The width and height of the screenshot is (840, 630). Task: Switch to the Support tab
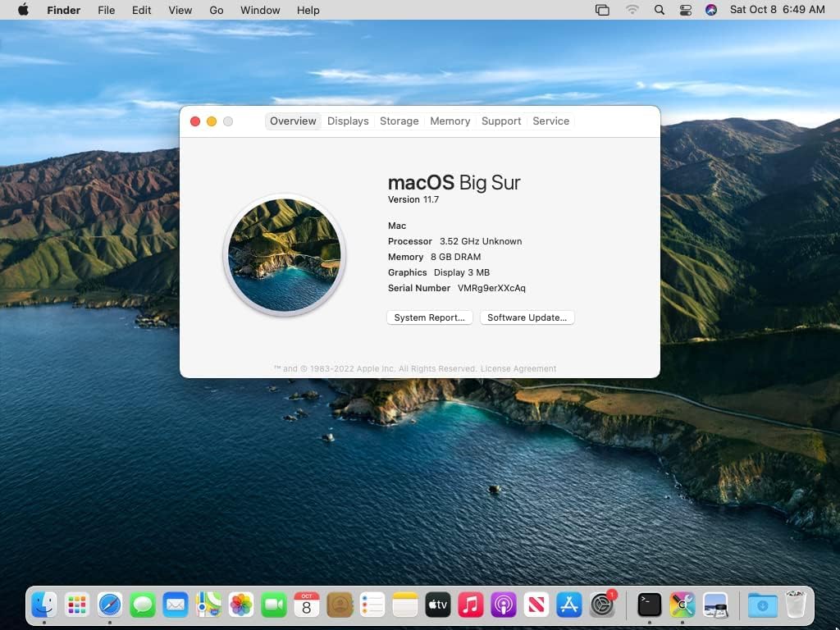(501, 121)
